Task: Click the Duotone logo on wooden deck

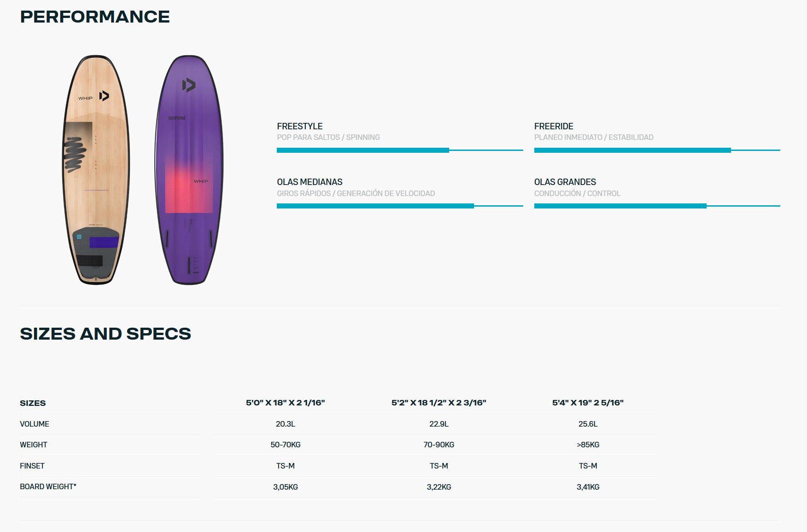Action: pyautogui.click(x=105, y=96)
